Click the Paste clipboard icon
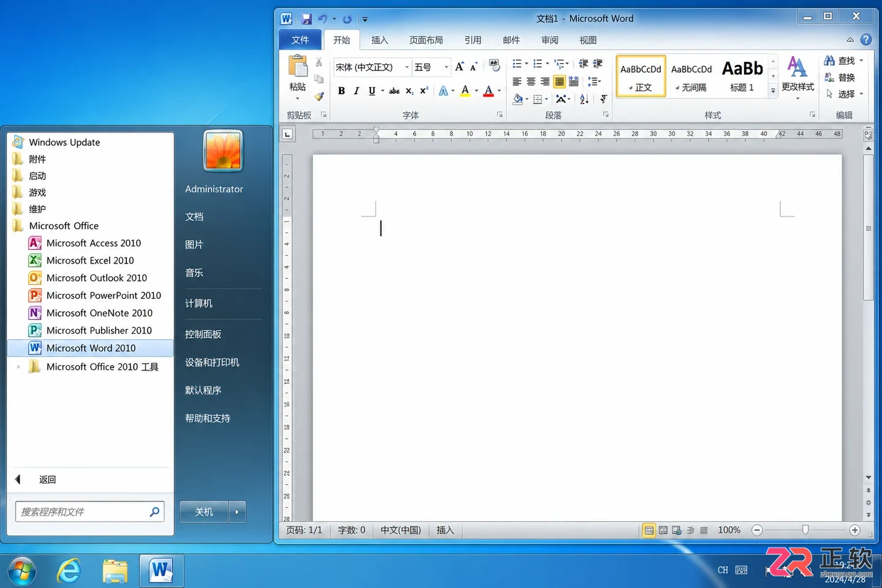Screen dimensions: 882x588 [x=298, y=66]
